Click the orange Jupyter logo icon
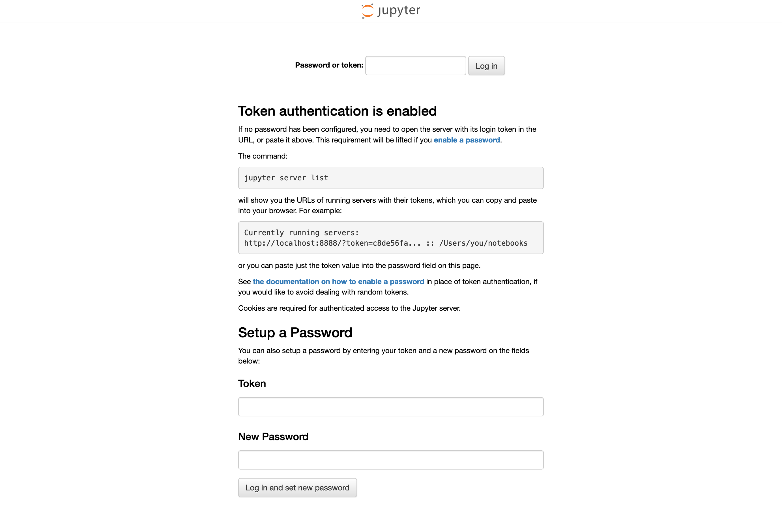 click(368, 11)
